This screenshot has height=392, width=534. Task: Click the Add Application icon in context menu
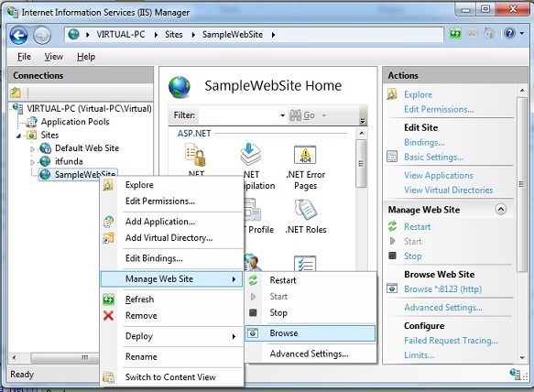(108, 222)
